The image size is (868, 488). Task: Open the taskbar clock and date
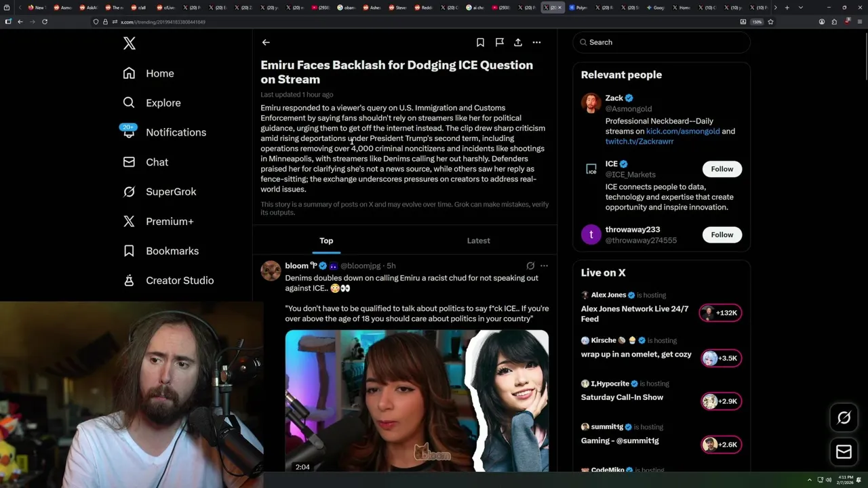pyautogui.click(x=845, y=480)
